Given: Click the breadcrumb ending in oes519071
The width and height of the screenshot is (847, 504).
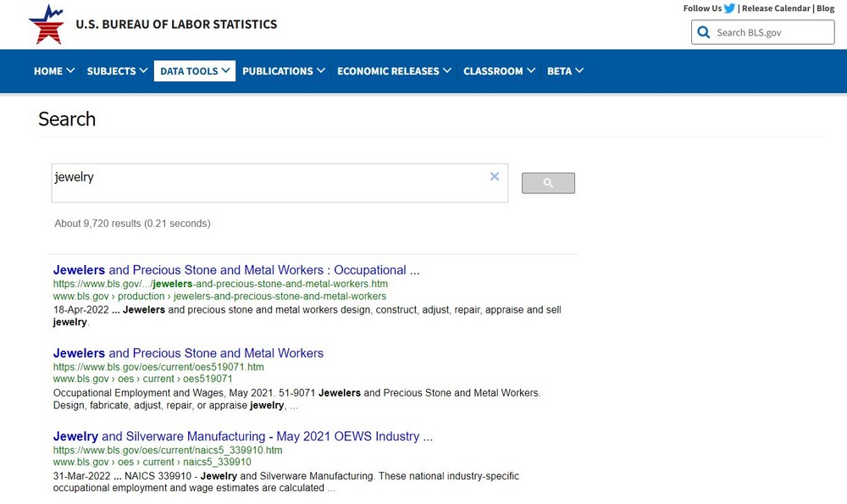Looking at the screenshot, I should coord(142,379).
